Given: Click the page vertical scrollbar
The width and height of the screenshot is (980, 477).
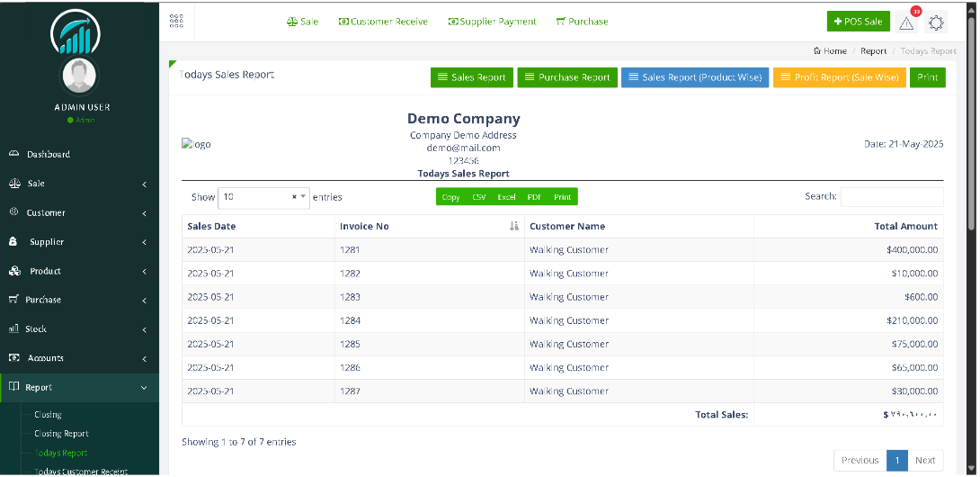Looking at the screenshot, I should click(x=972, y=125).
